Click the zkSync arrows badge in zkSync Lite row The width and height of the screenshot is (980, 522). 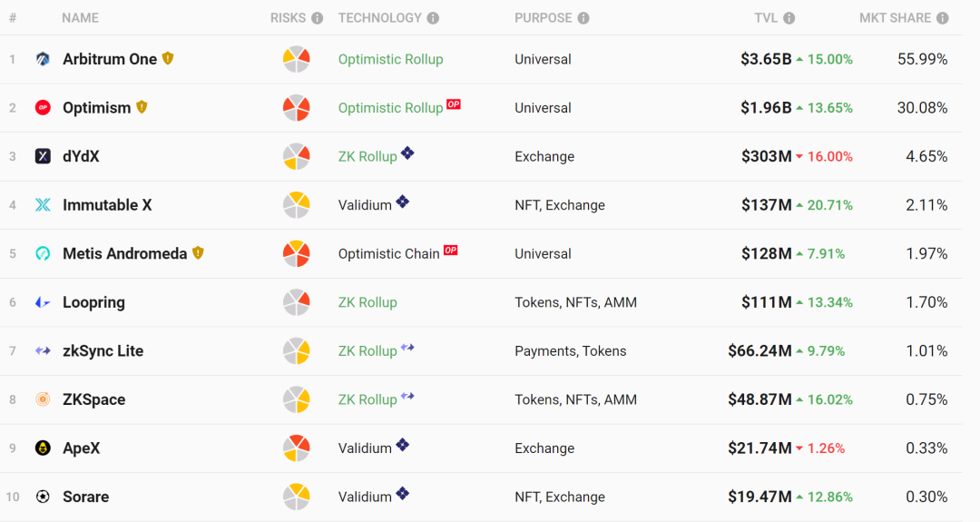tap(407, 347)
